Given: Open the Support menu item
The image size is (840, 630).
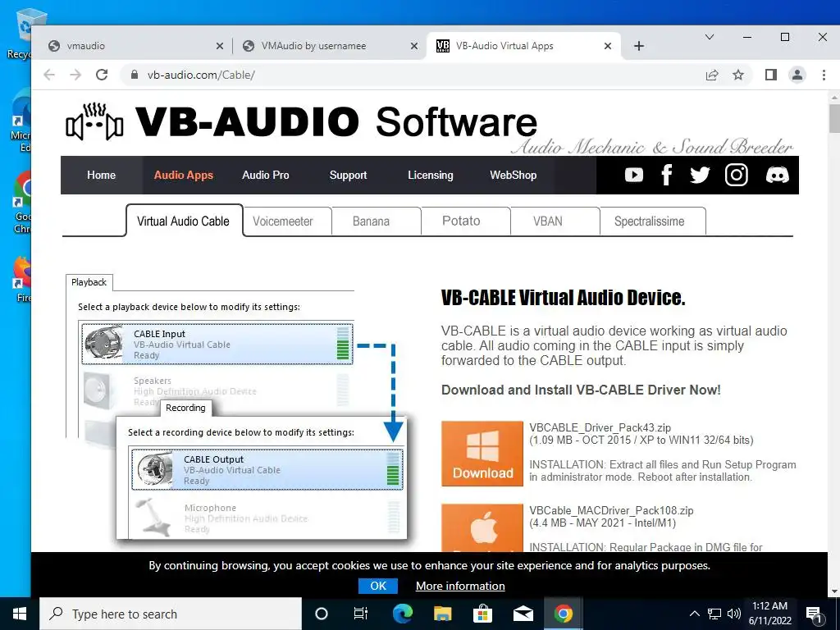Looking at the screenshot, I should [x=348, y=176].
